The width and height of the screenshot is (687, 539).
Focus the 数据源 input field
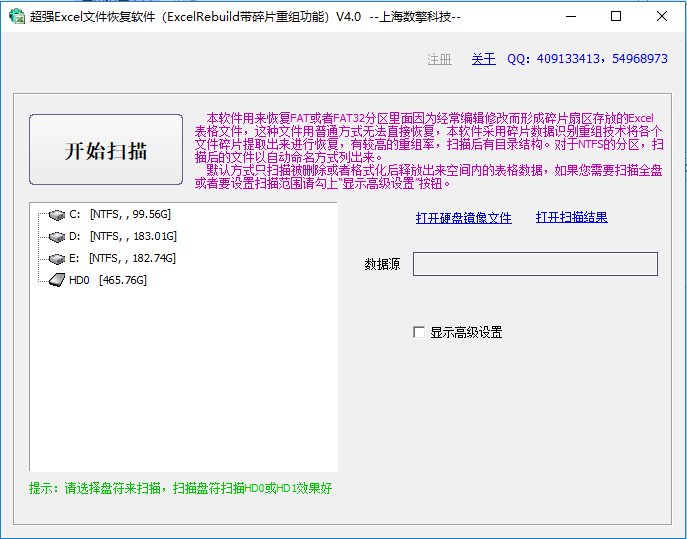pos(535,264)
